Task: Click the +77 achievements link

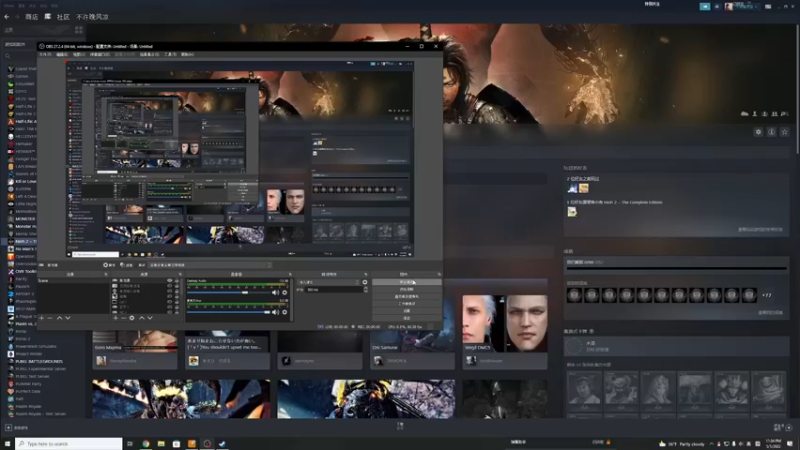Action: [766, 295]
